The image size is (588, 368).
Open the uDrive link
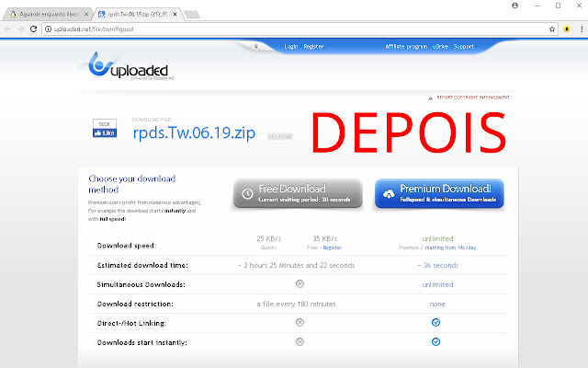pyautogui.click(x=440, y=47)
